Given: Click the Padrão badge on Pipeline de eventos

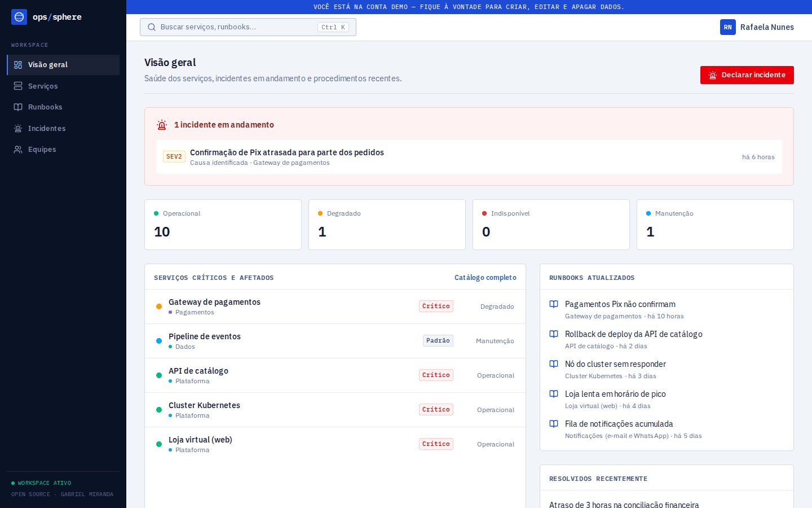Looking at the screenshot, I should pyautogui.click(x=438, y=341).
